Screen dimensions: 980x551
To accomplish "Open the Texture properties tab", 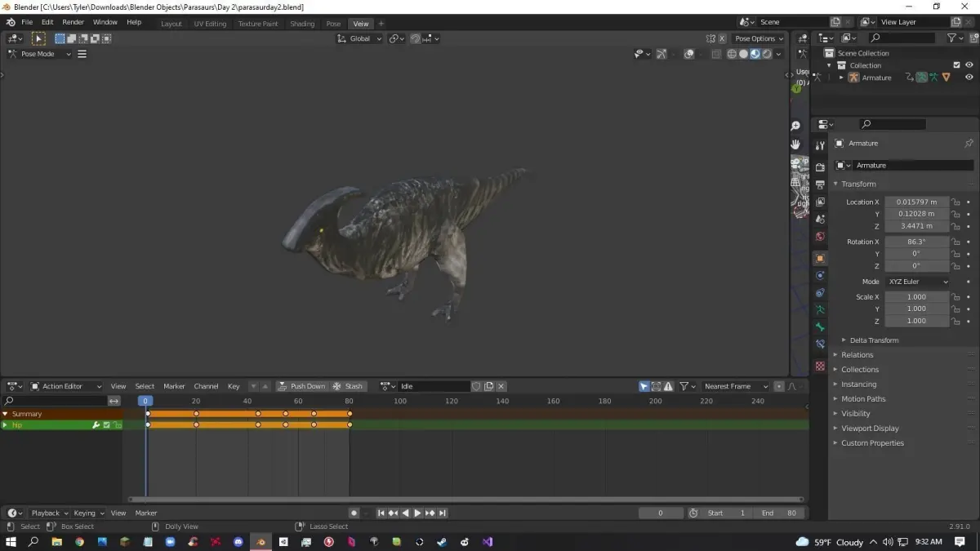I will click(x=820, y=366).
